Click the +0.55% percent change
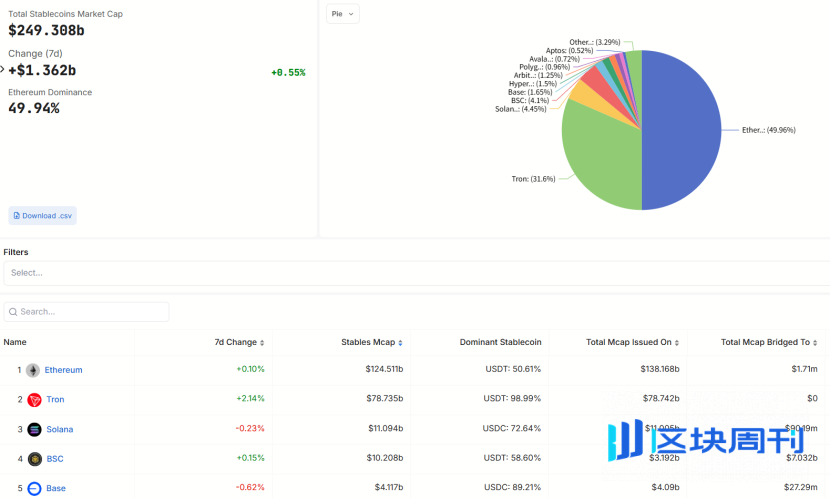This screenshot has height=498, width=830. (288, 73)
